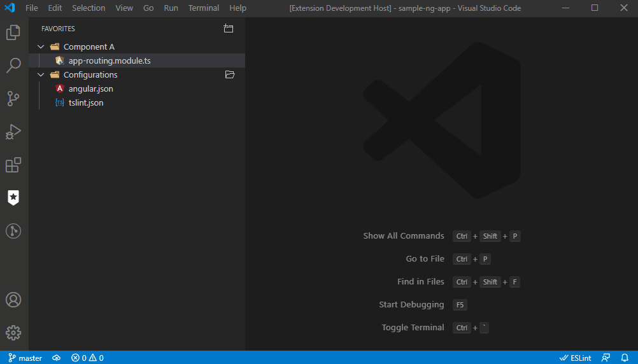This screenshot has height=364, width=638.
Task: Click the VS Code logo in title bar
Action: pos(10,8)
